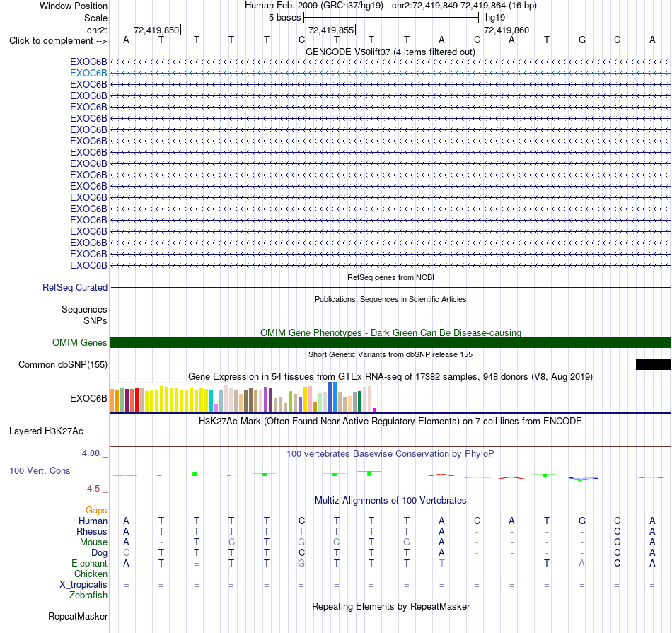This screenshot has height=633, width=672.
Task: Click the 'Sequences' track label
Action: coord(84,310)
